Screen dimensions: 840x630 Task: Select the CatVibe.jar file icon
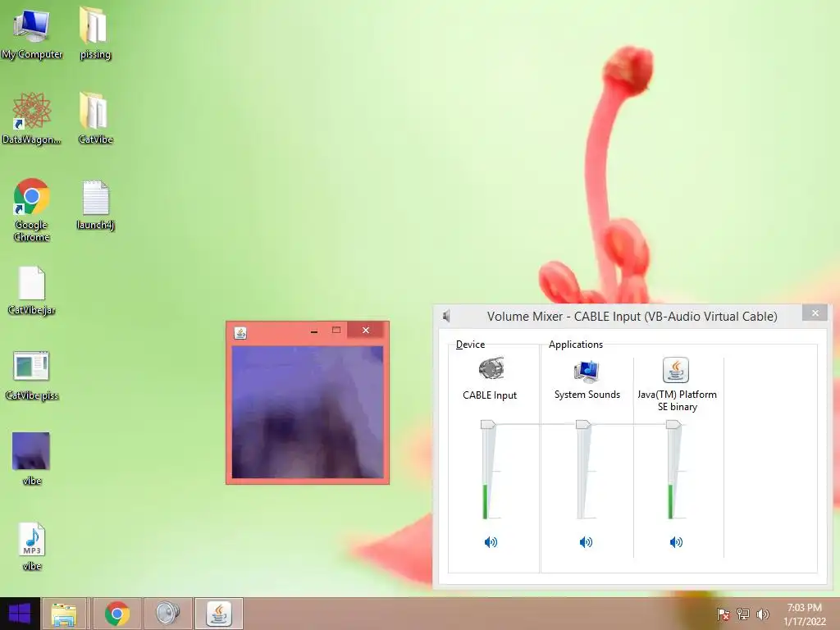click(32, 290)
